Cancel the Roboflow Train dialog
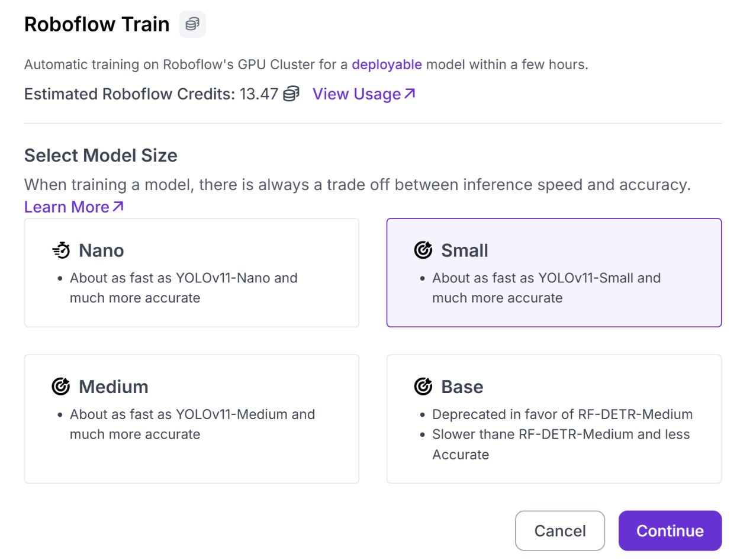This screenshot has width=740, height=560. [560, 530]
